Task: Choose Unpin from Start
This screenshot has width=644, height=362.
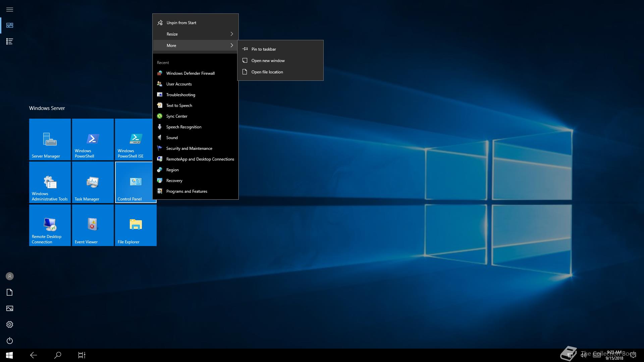Action: tap(196, 23)
